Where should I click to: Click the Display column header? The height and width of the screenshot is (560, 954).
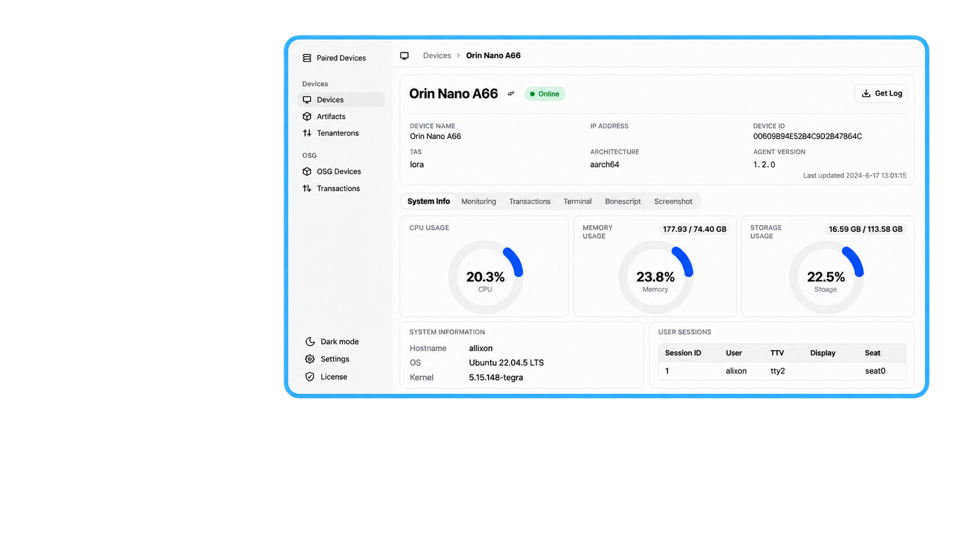(x=823, y=353)
